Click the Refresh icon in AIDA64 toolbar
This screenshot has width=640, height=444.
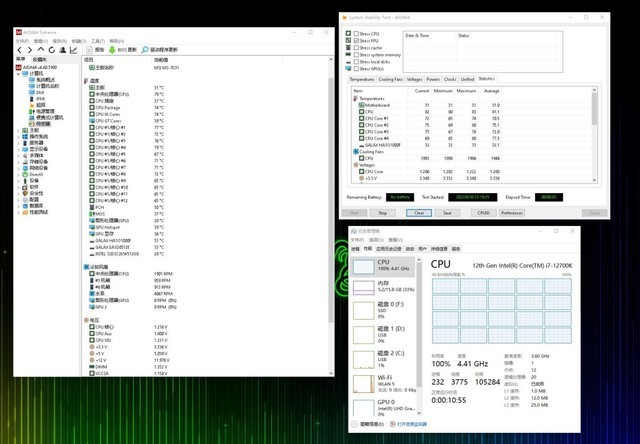[x=51, y=50]
